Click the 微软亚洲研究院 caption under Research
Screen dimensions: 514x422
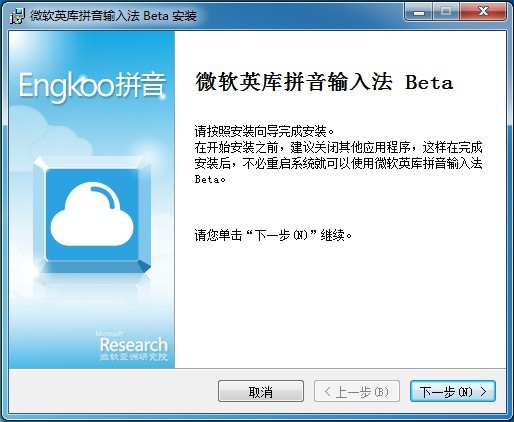[x=133, y=357]
